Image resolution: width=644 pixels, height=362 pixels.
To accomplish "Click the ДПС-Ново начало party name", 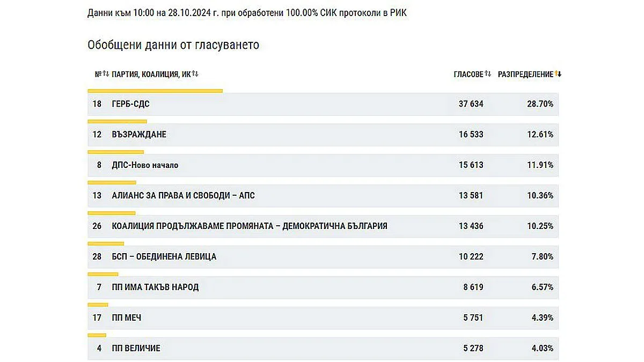I will click(x=145, y=165).
